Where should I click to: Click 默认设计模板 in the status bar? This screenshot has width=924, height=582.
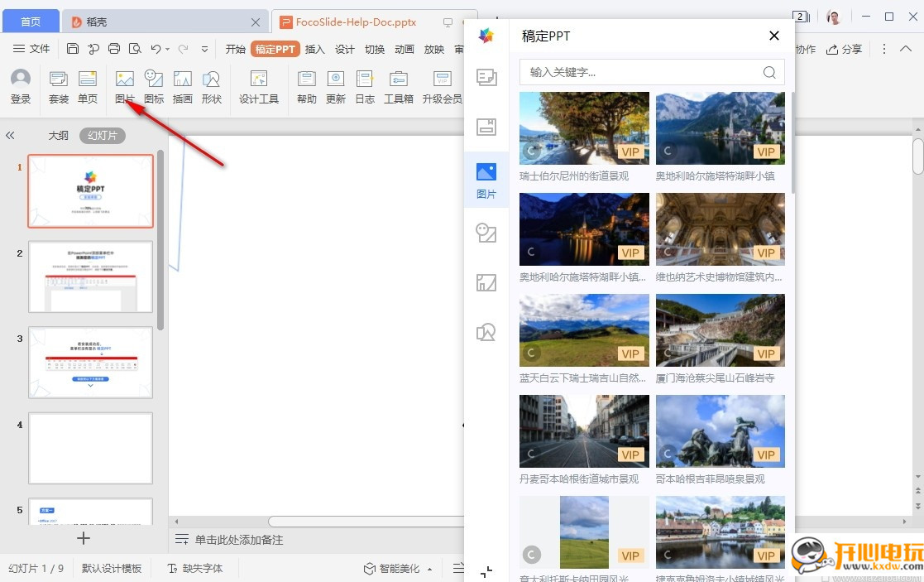[x=112, y=568]
